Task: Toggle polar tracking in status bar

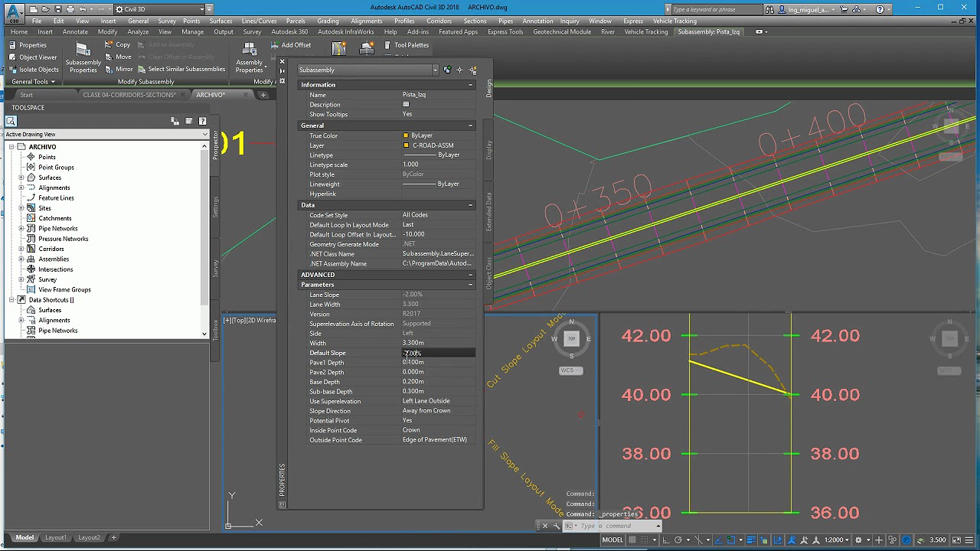Action: (678, 540)
